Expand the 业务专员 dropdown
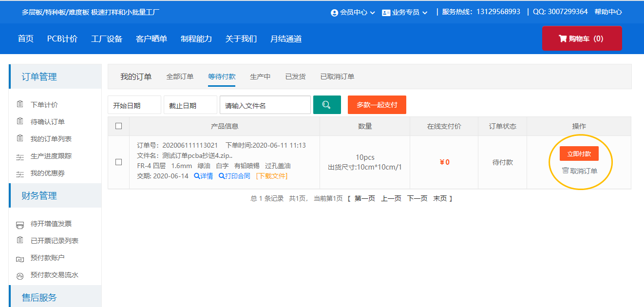This screenshot has width=644, height=307. point(405,12)
